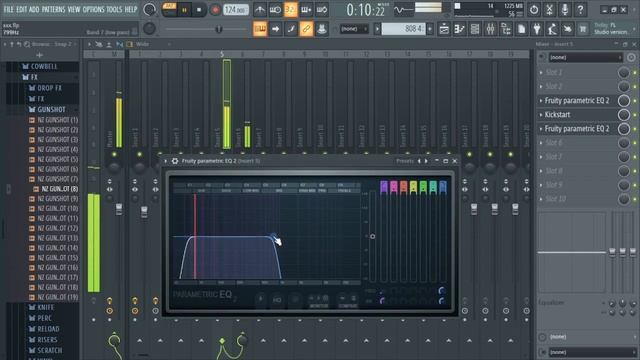Click the plus button next to pattern name
The image size is (640, 360).
(x=430, y=29)
